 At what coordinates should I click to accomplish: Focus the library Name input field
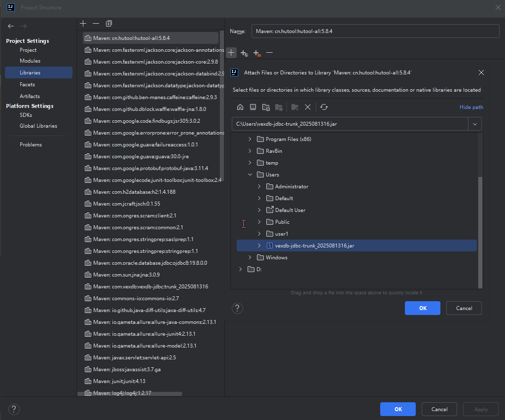[375, 31]
